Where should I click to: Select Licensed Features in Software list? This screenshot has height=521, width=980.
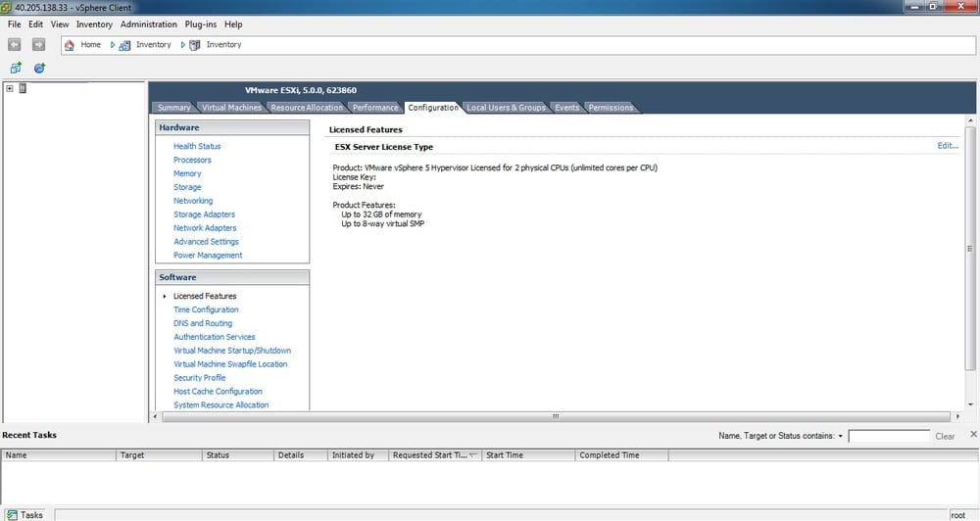pyautogui.click(x=205, y=296)
